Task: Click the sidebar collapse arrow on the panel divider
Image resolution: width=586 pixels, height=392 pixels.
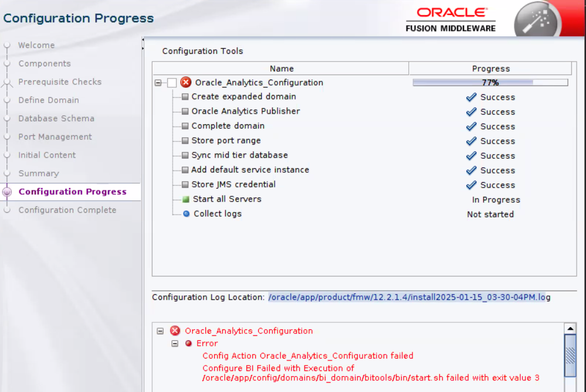Action: (143, 40)
